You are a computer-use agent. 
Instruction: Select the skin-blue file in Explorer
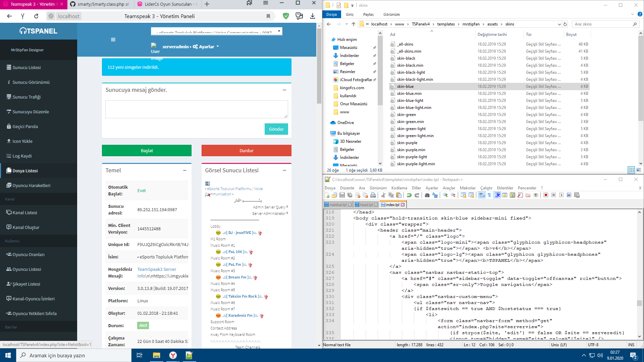pos(489,86)
